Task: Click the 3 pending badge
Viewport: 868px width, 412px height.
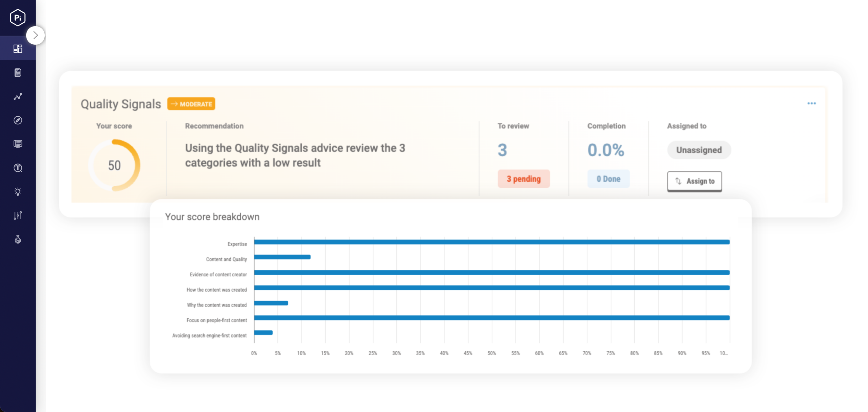Action: tap(523, 179)
